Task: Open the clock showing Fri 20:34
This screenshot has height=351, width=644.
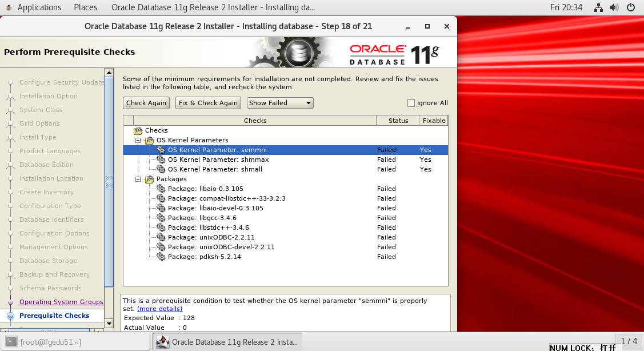Action: 566,7
